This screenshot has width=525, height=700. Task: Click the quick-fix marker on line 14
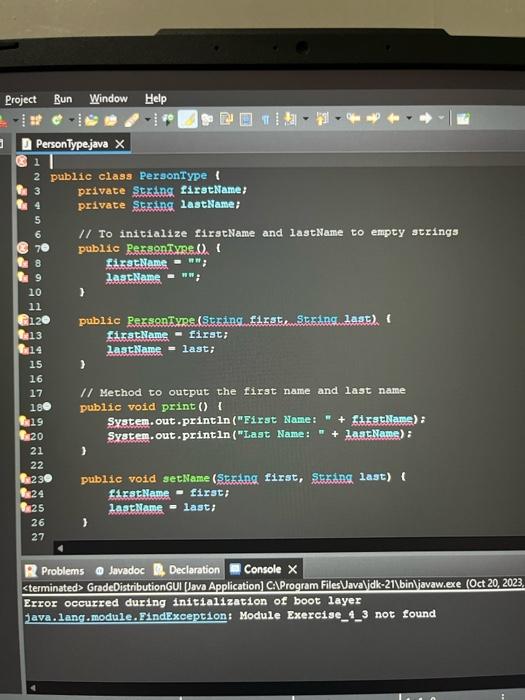coord(23,349)
